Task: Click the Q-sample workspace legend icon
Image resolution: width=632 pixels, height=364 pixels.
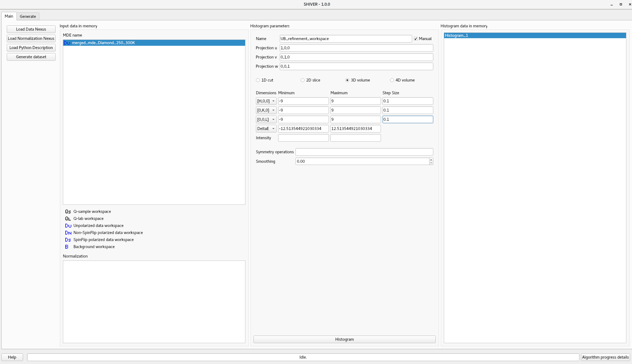Action: click(68, 212)
